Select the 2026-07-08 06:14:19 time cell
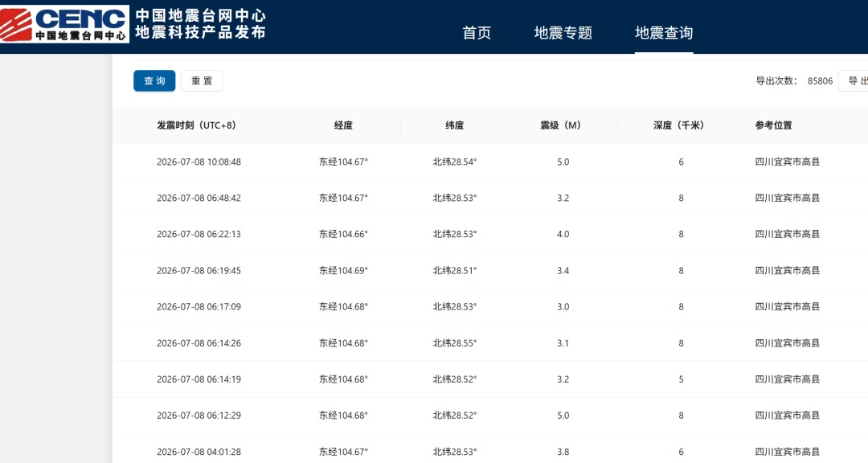Viewport: 868px width, 463px height. (199, 379)
